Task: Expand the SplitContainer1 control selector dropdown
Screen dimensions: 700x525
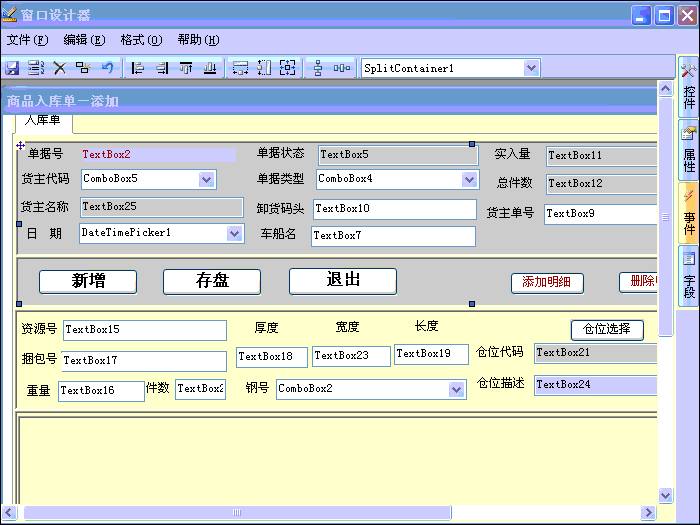Action: click(531, 68)
